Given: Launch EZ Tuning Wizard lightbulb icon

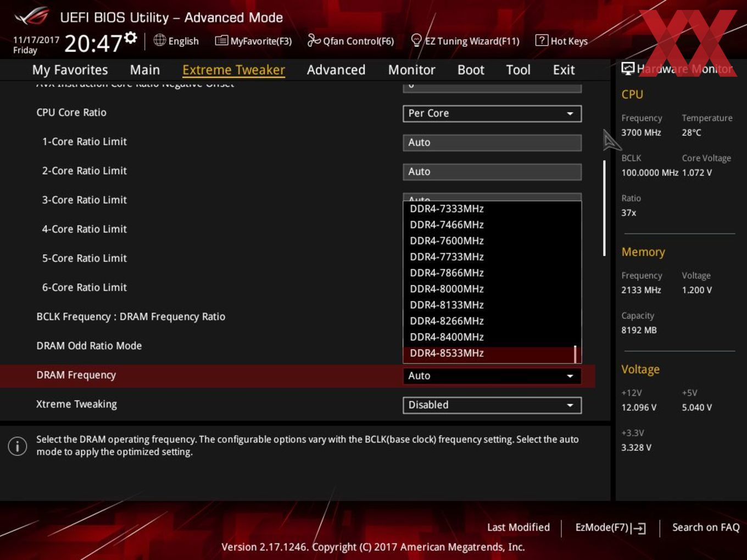Looking at the screenshot, I should click(416, 40).
